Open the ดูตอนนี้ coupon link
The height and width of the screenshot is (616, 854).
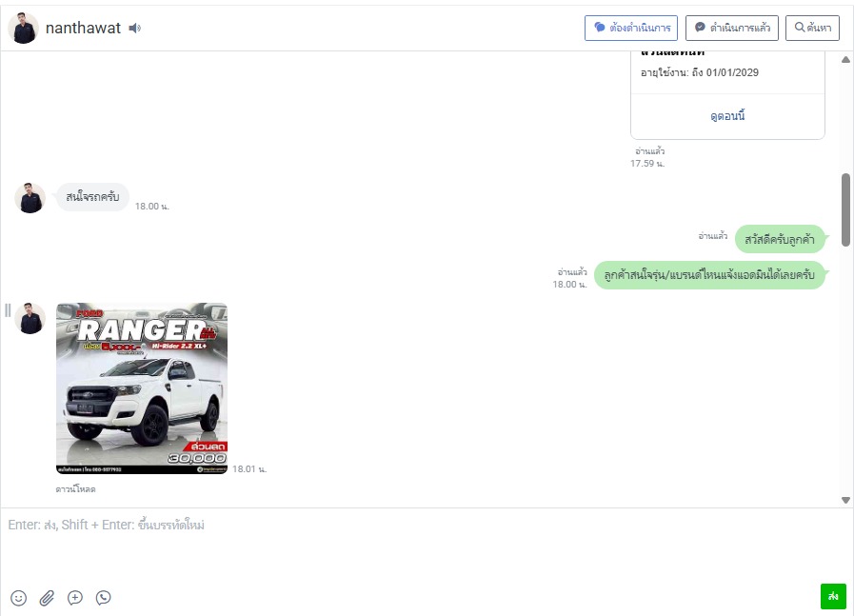pyautogui.click(x=727, y=116)
